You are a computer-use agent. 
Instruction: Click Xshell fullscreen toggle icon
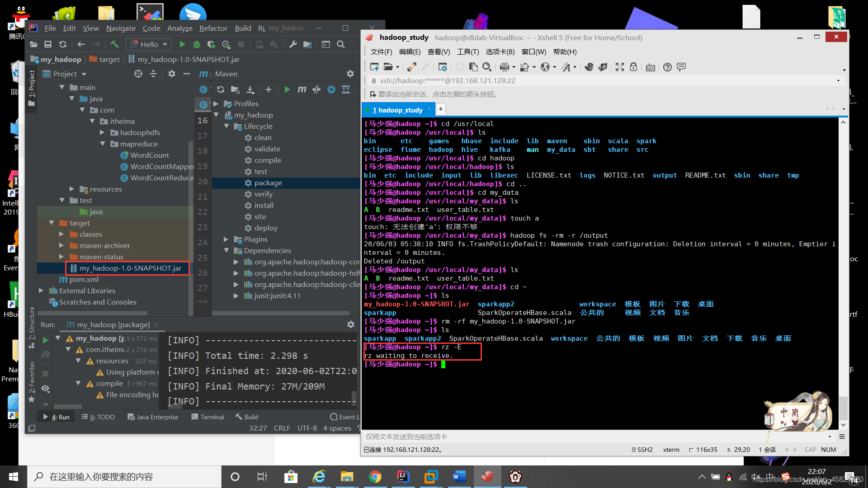[620, 67]
